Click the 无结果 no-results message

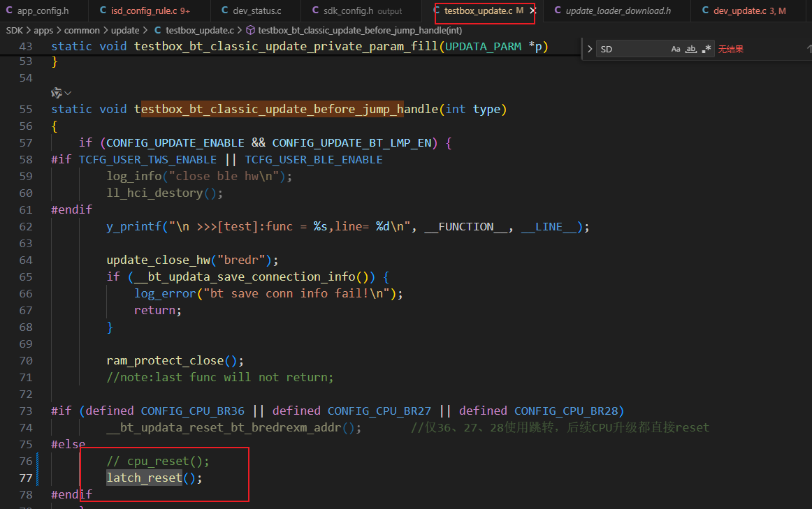[x=731, y=49]
